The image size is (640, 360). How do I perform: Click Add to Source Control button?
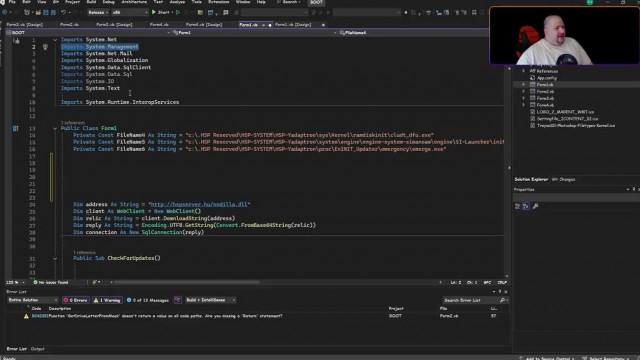547,358
